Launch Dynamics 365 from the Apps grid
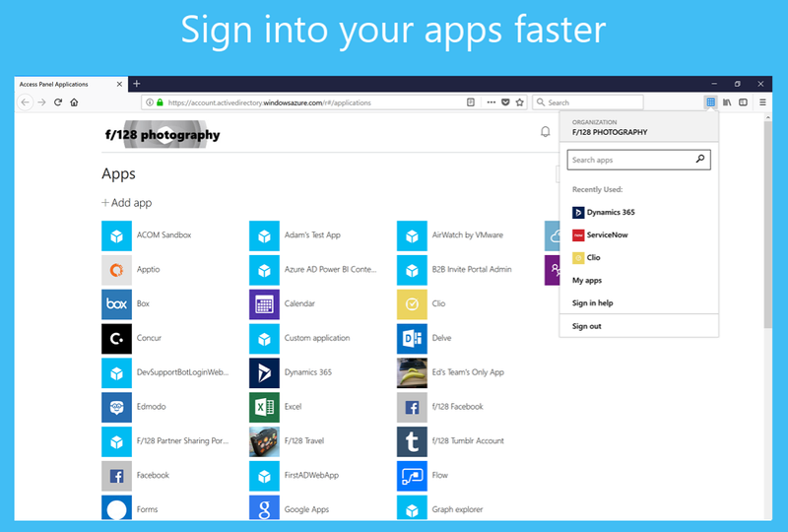 (x=264, y=372)
